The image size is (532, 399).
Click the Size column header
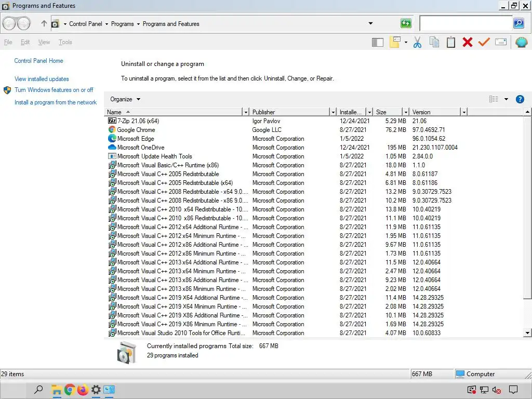pyautogui.click(x=388, y=112)
